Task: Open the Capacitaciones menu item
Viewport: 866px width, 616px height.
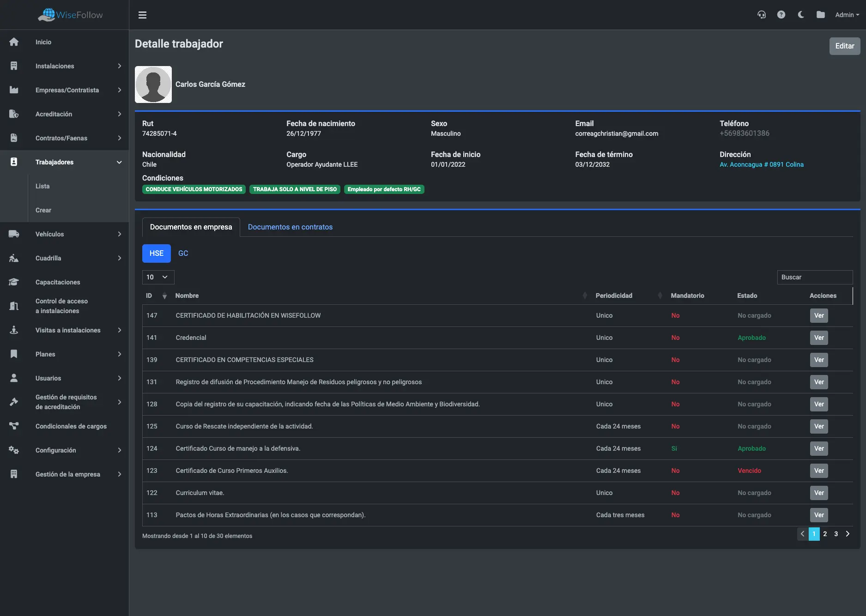Action: pos(58,282)
